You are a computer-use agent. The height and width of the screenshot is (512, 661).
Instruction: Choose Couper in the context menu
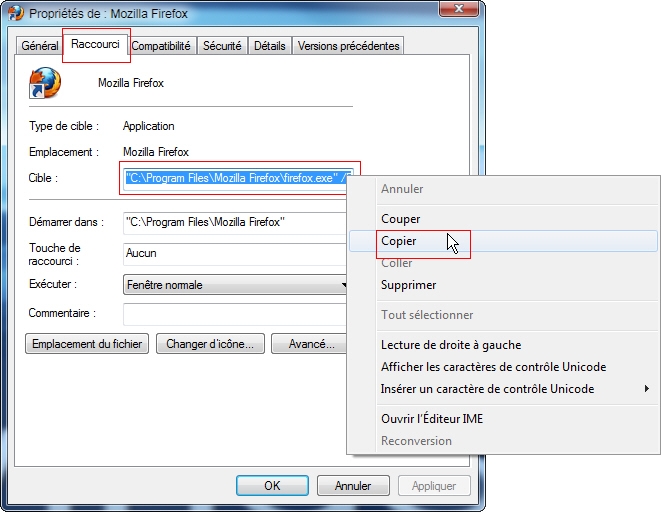(503, 219)
